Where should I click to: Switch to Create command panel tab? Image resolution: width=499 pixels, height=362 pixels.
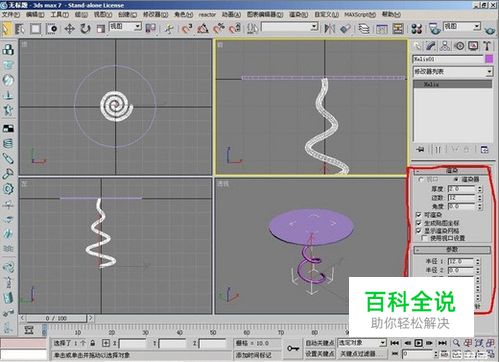[417, 46]
